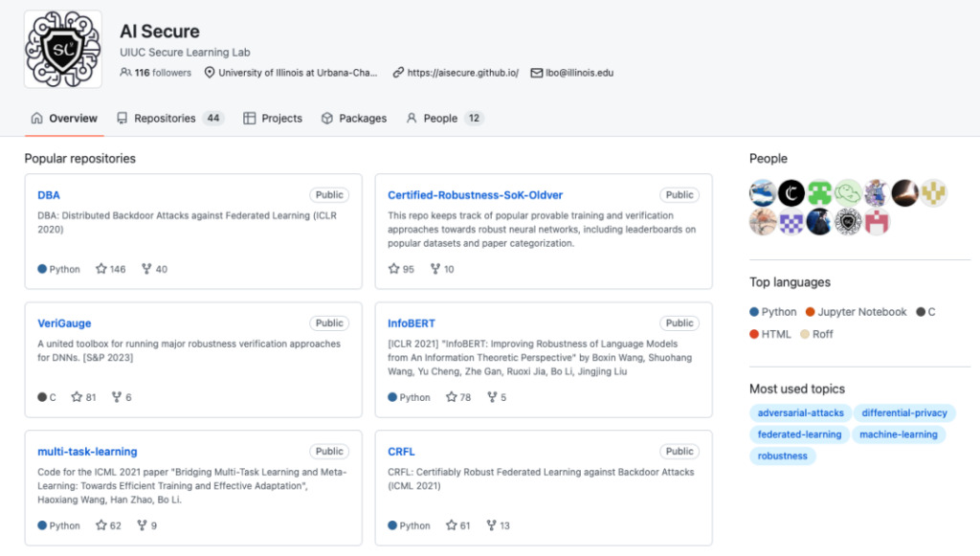Click the followers people icon
The height and width of the screenshot is (556, 980).
click(x=125, y=73)
